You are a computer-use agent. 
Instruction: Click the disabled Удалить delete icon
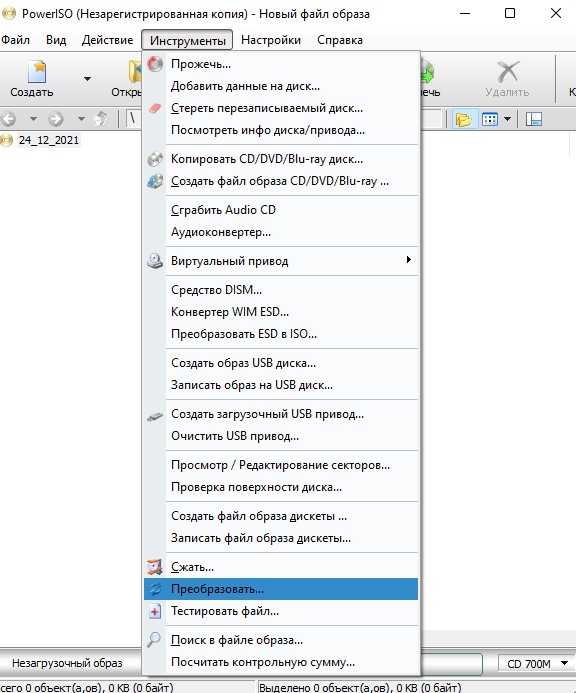pyautogui.click(x=507, y=72)
